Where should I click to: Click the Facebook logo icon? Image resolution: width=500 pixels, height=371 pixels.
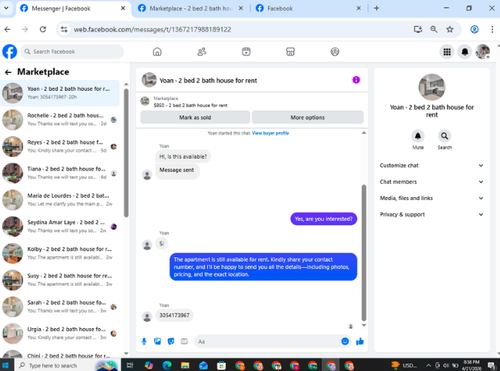pyautogui.click(x=10, y=52)
